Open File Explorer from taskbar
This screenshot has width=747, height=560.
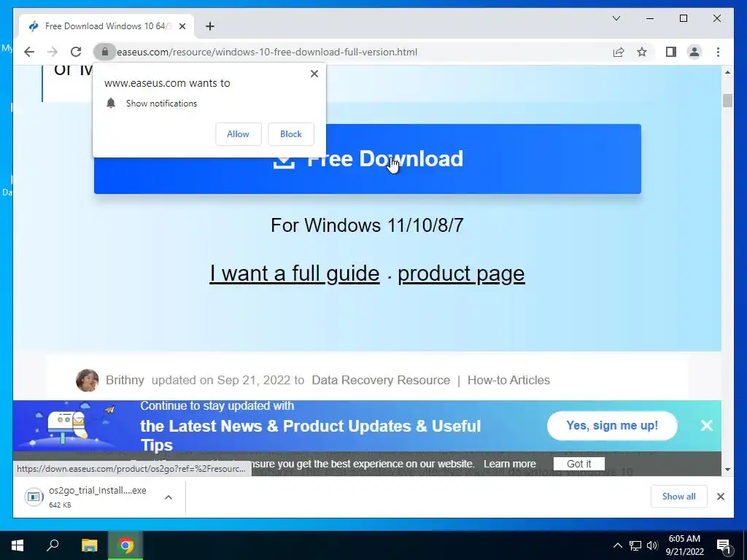point(89,545)
